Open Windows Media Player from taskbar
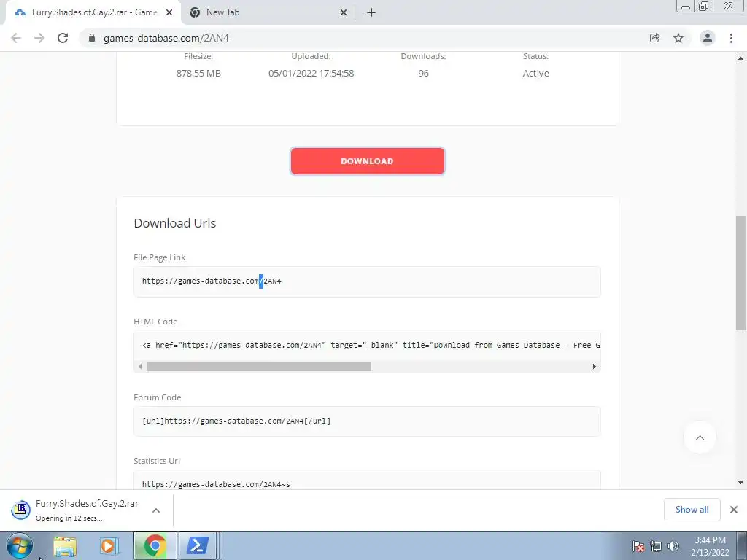The height and width of the screenshot is (560, 747). [109, 546]
